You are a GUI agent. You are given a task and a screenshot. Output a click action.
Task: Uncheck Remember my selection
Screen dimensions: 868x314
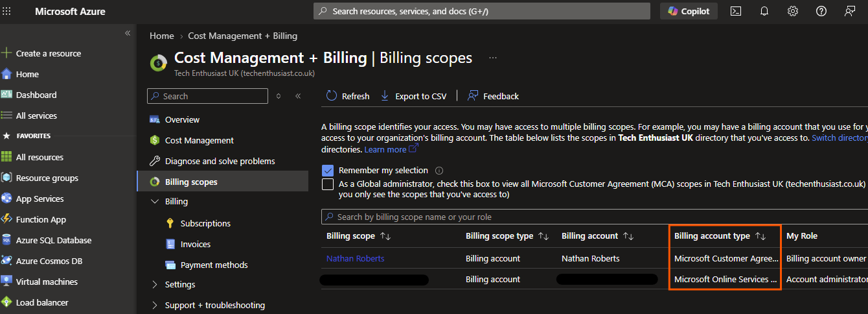pyautogui.click(x=327, y=171)
